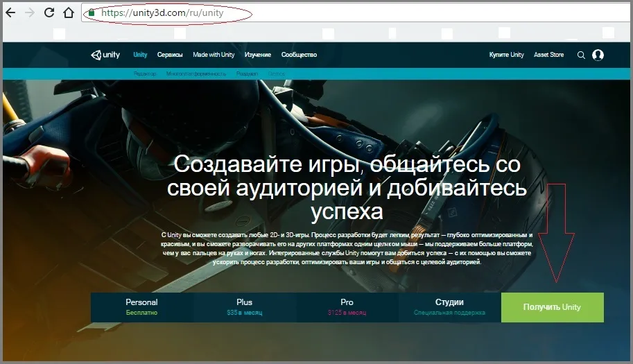Click the Купите Unity link
633x364 pixels.
(x=506, y=55)
